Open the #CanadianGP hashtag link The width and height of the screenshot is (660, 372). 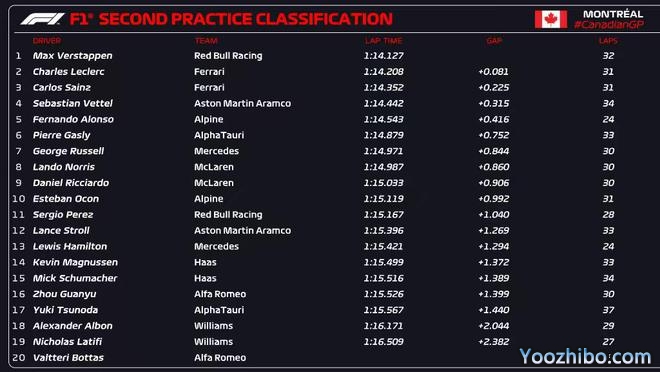coord(609,25)
